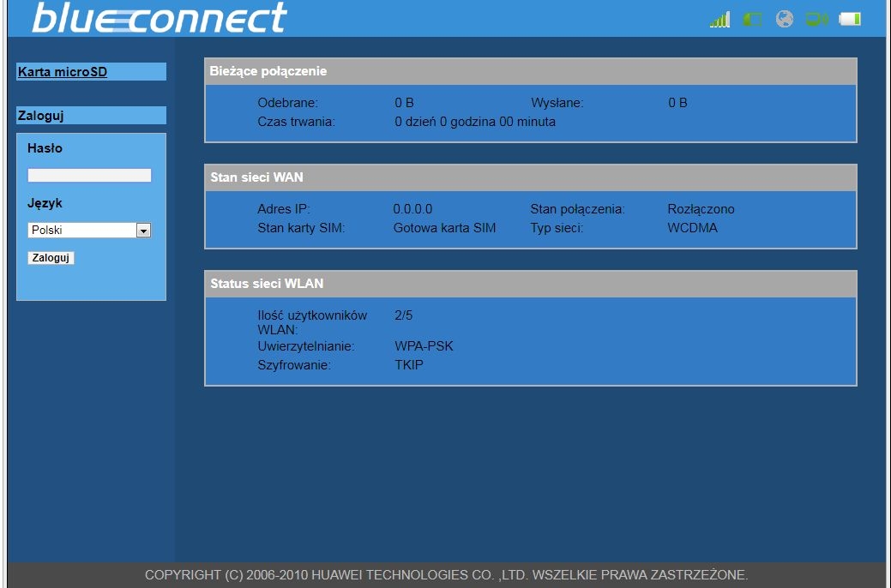
Task: Click the globe internet connection icon
Action: coord(784,20)
